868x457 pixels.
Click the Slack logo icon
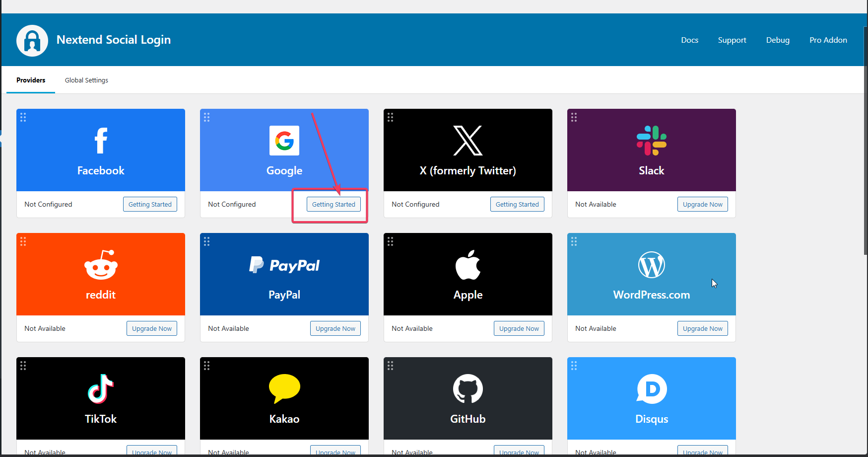click(x=652, y=141)
